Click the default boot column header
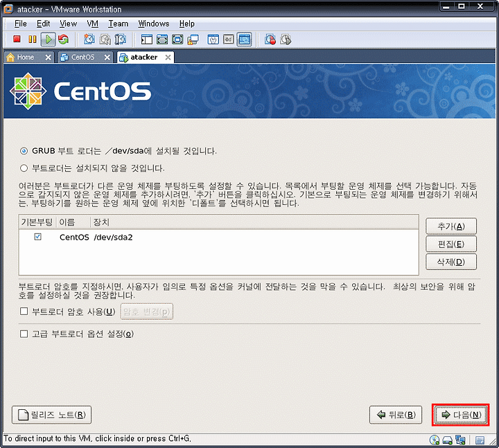Viewport: 499px width, 448px height. (37, 222)
